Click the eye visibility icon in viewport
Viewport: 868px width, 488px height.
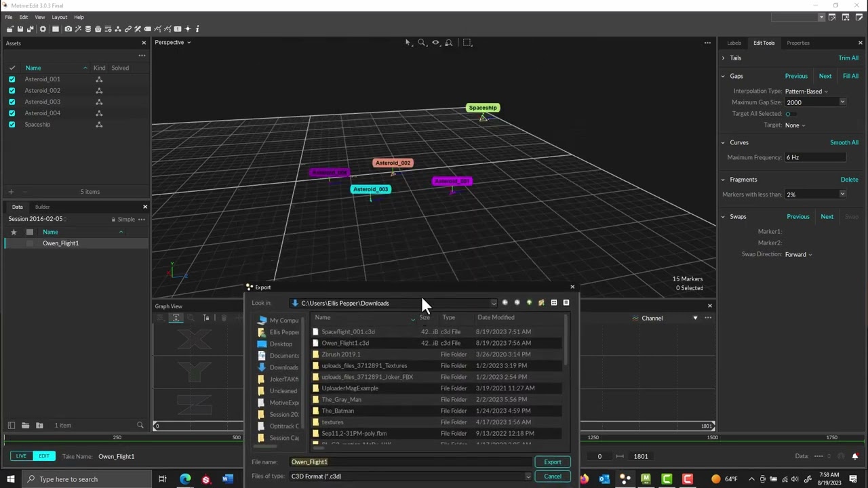tap(435, 43)
